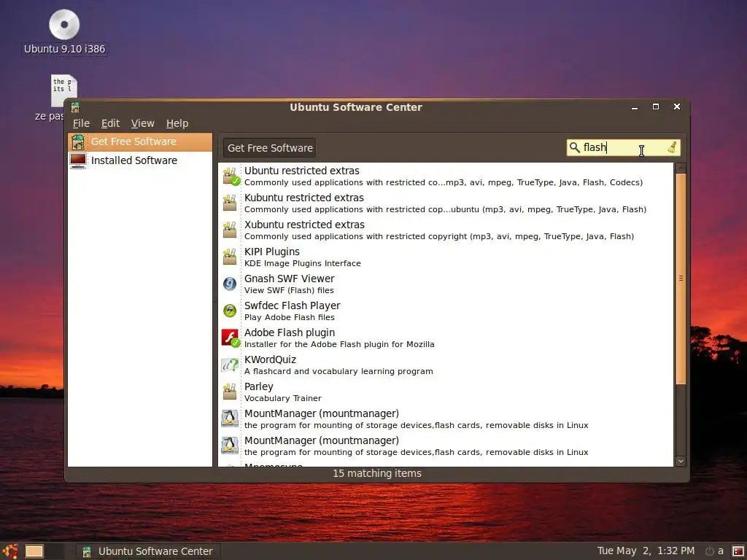Select the Adobe Flash plugin title
The height and width of the screenshot is (560, 747).
pyautogui.click(x=290, y=332)
